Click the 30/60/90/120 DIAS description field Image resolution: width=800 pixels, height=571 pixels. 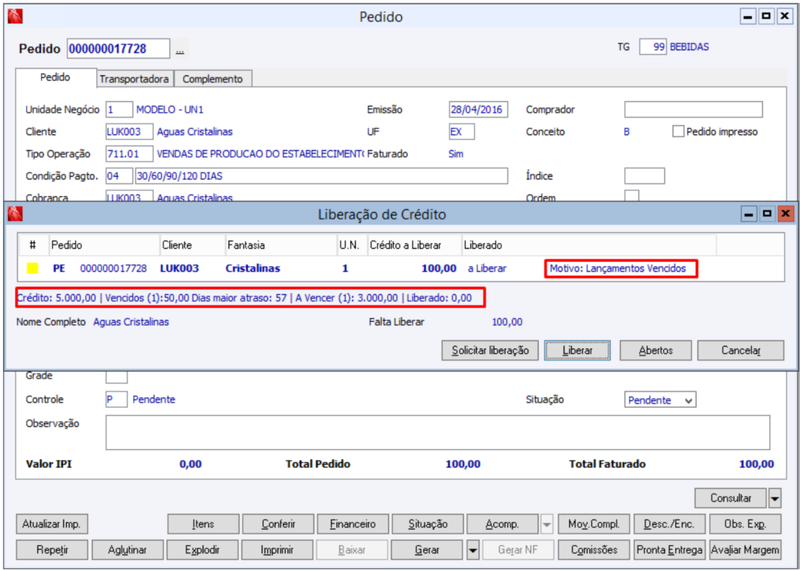(x=321, y=176)
